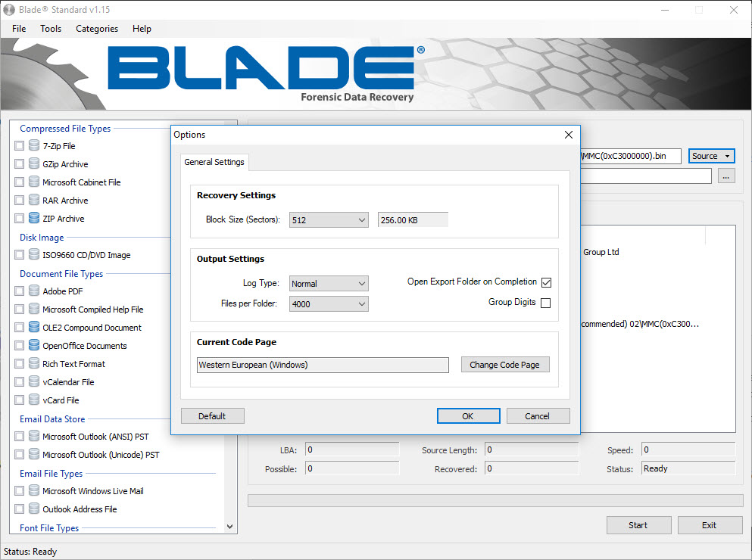Disable Open Export Folder on Completion
752x560 pixels.
546,282
